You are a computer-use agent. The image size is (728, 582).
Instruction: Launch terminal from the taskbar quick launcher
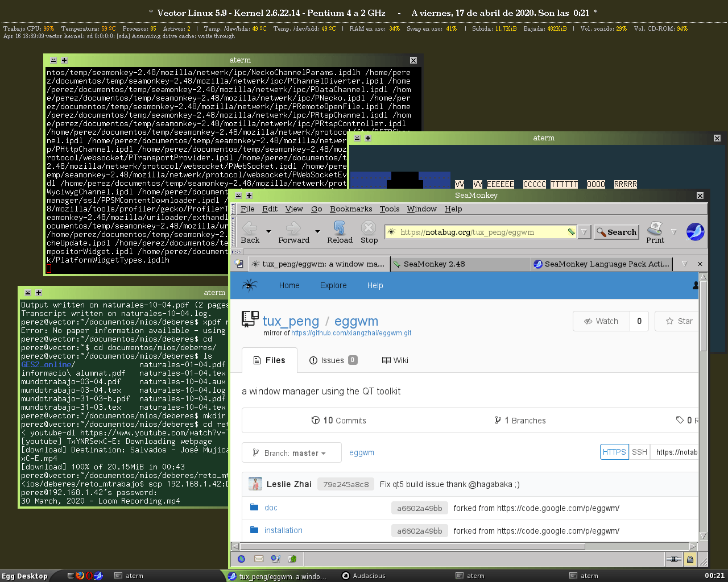pos(71,576)
